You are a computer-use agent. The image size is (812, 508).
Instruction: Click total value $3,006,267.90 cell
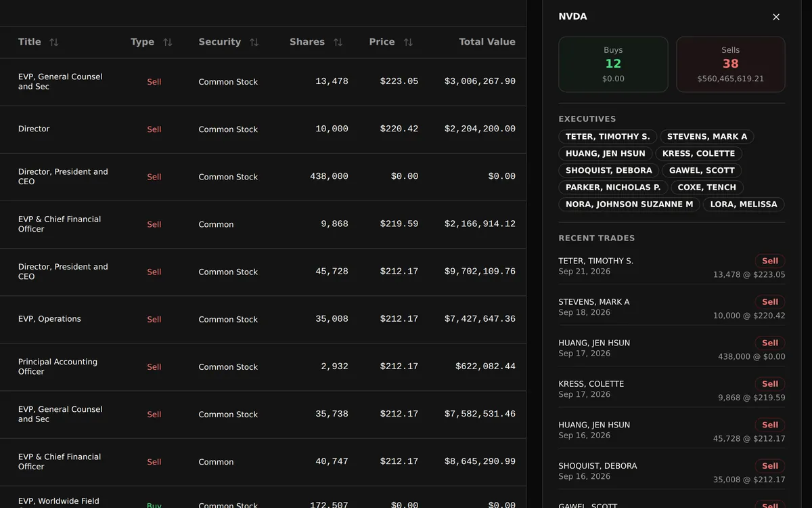click(x=480, y=81)
